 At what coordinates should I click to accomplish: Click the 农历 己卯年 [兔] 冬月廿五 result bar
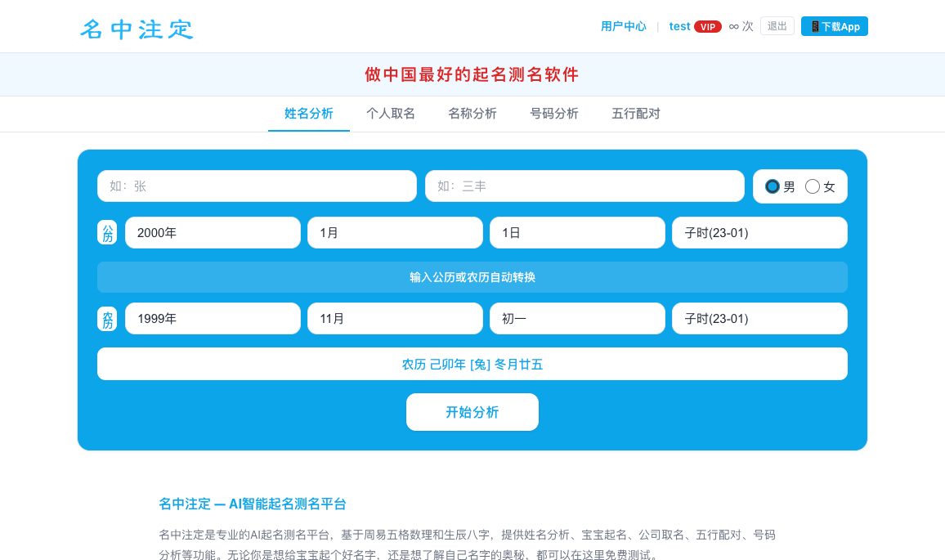(472, 364)
